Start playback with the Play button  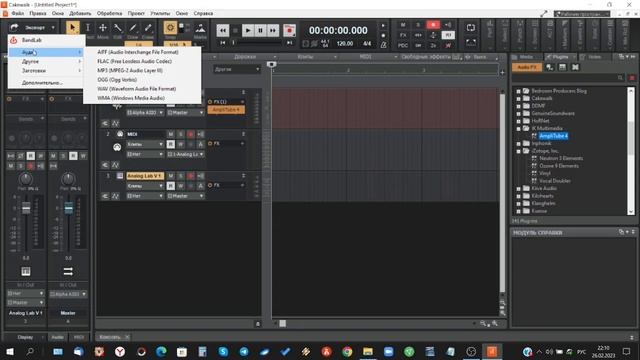pyautogui.click(x=247, y=30)
